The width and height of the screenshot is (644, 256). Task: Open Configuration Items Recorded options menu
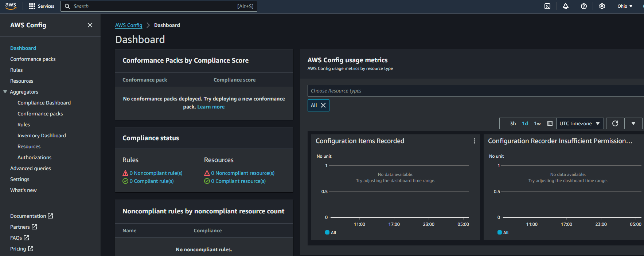point(474,141)
